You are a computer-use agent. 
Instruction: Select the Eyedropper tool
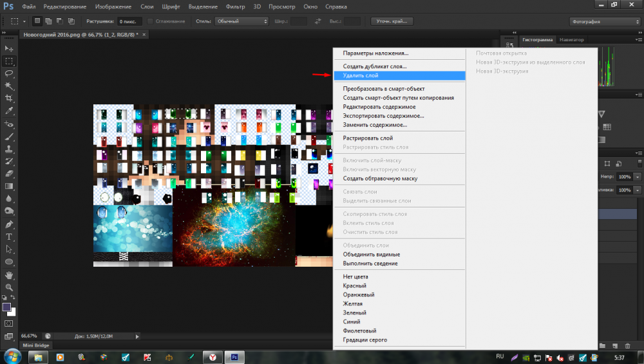click(x=9, y=110)
